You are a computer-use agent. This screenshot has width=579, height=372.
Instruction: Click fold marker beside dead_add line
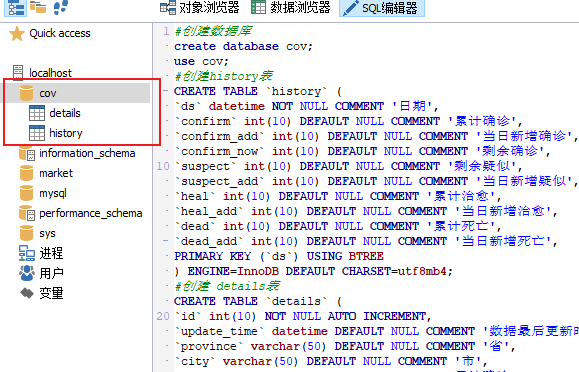165,241
